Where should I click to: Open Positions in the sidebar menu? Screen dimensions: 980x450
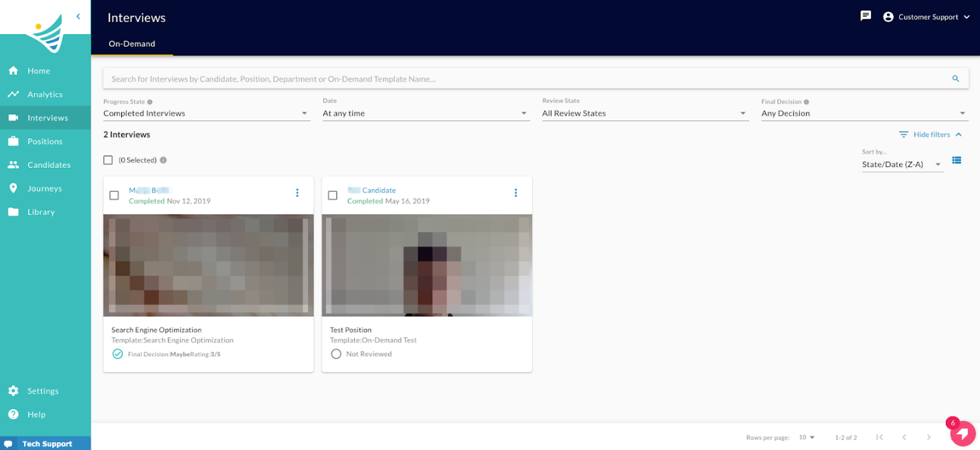45,141
